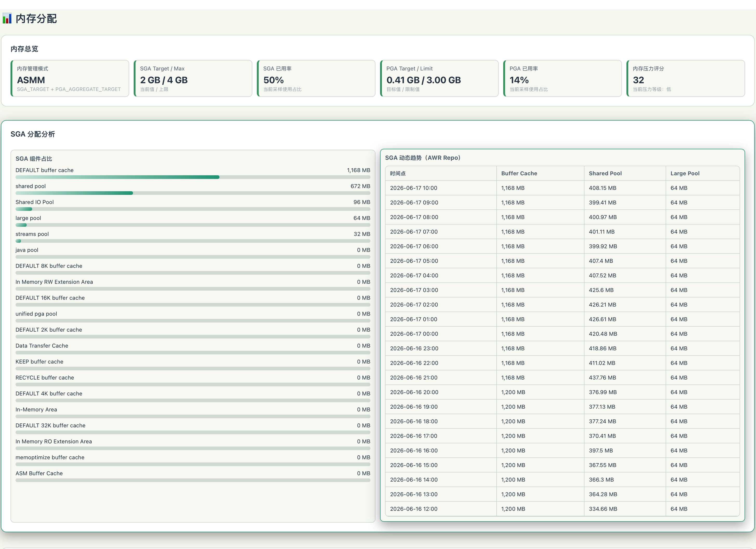The image size is (756, 549).
Task: Click In Memory RO Extension Area label
Action: tap(54, 442)
